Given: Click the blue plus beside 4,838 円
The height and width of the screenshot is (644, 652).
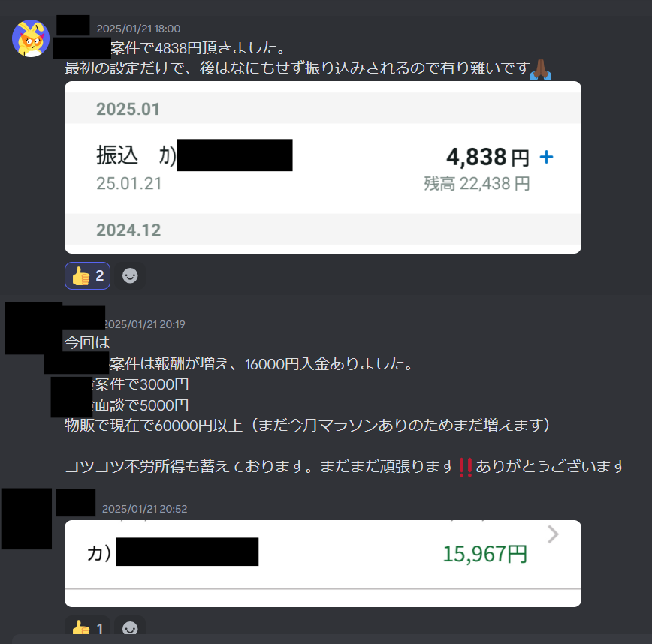Looking at the screenshot, I should pyautogui.click(x=546, y=157).
